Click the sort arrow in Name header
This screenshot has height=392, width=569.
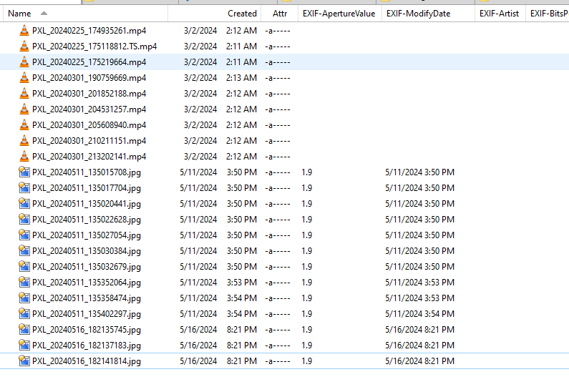[x=44, y=14]
